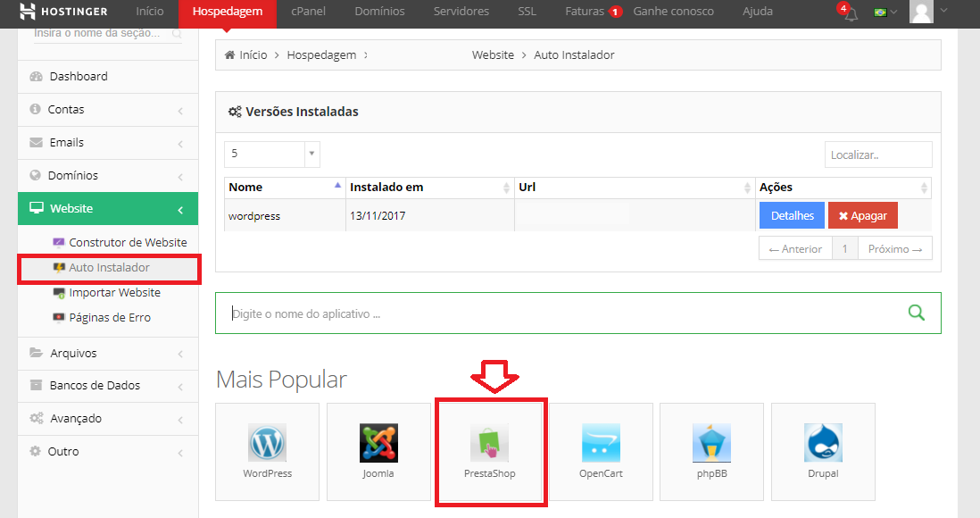
Task: Expand the Emails sidebar section
Action: click(107, 143)
